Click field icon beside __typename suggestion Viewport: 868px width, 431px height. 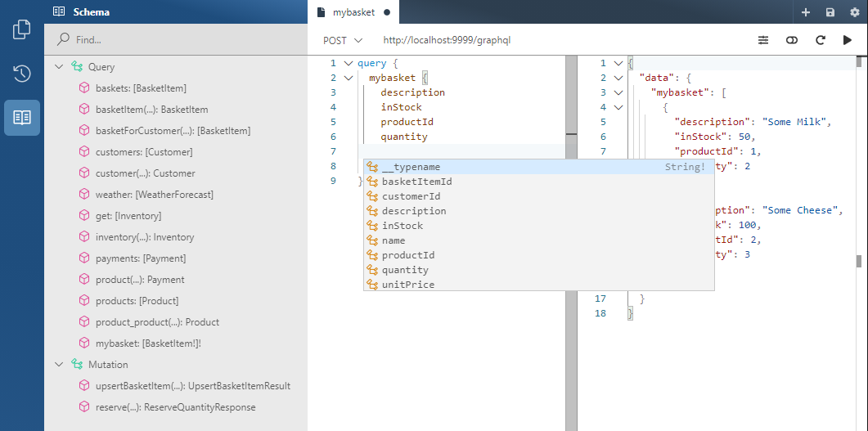372,167
